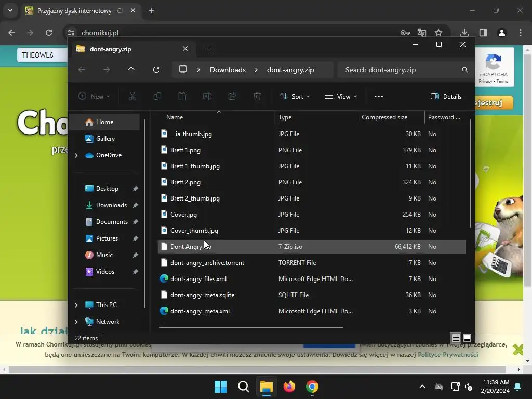Select the Cover.jpg file

(x=312, y=215)
